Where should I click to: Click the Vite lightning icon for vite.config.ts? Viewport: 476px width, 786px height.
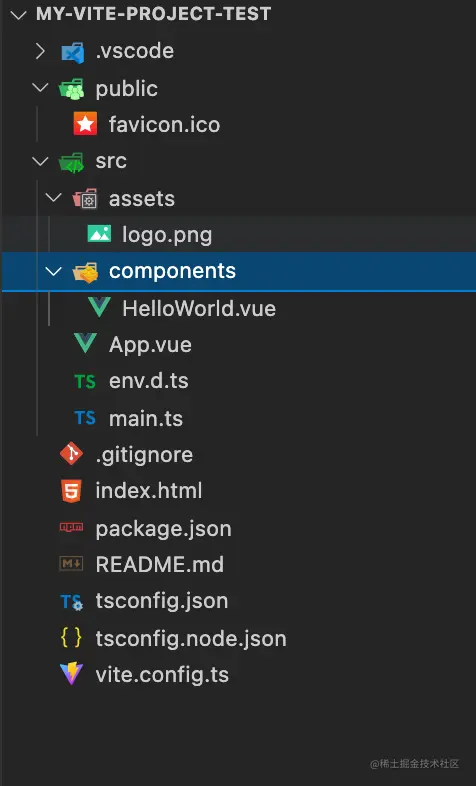click(71, 674)
